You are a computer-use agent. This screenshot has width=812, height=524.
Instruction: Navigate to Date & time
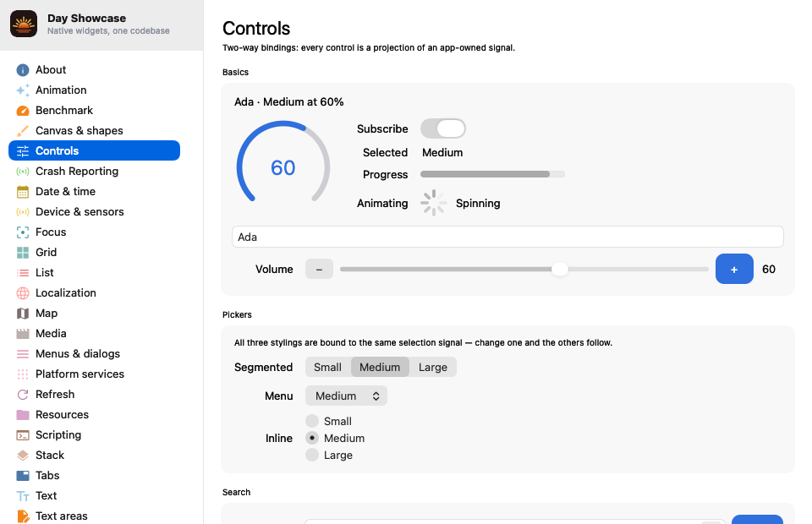94,192
